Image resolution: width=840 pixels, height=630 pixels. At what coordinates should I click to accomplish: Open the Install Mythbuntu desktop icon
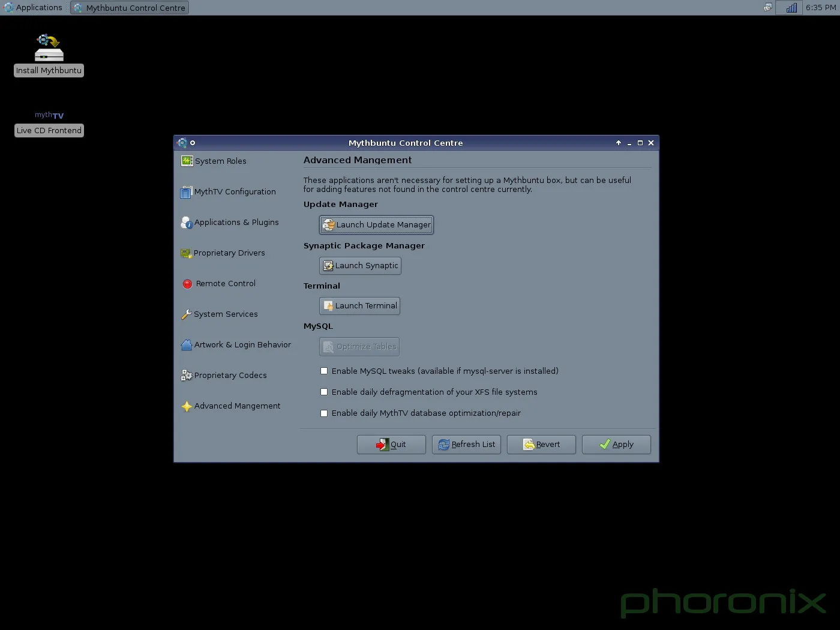(x=49, y=55)
